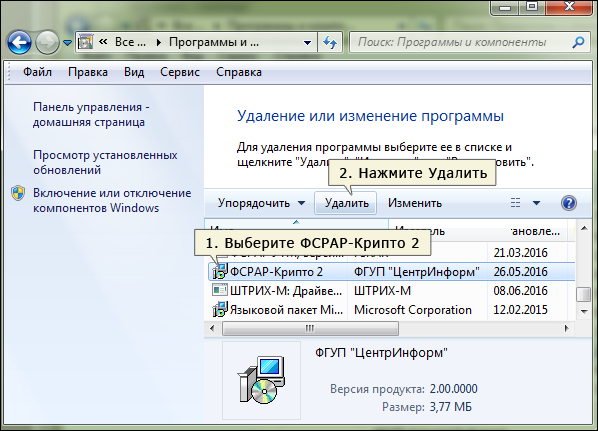The image size is (598, 431).
Task: Select the 'ШТРИХ-М: Драйве...' row
Action: coord(391,291)
